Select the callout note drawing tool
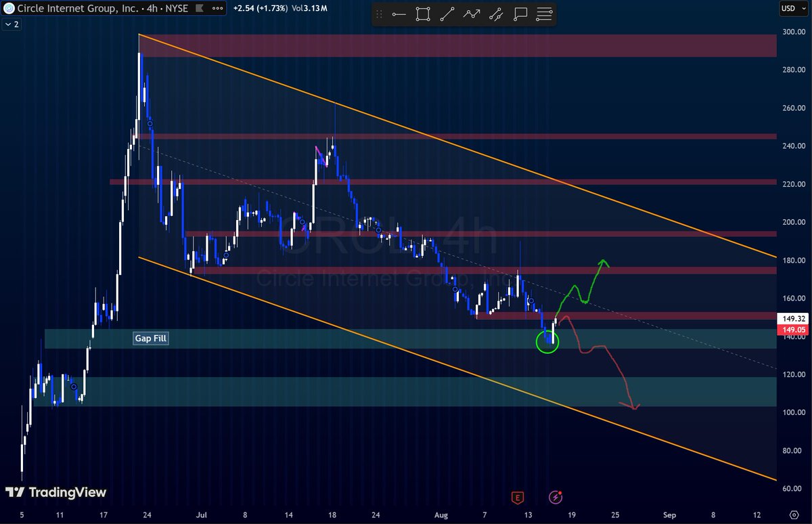Image resolution: width=812 pixels, height=524 pixels. coord(520,14)
